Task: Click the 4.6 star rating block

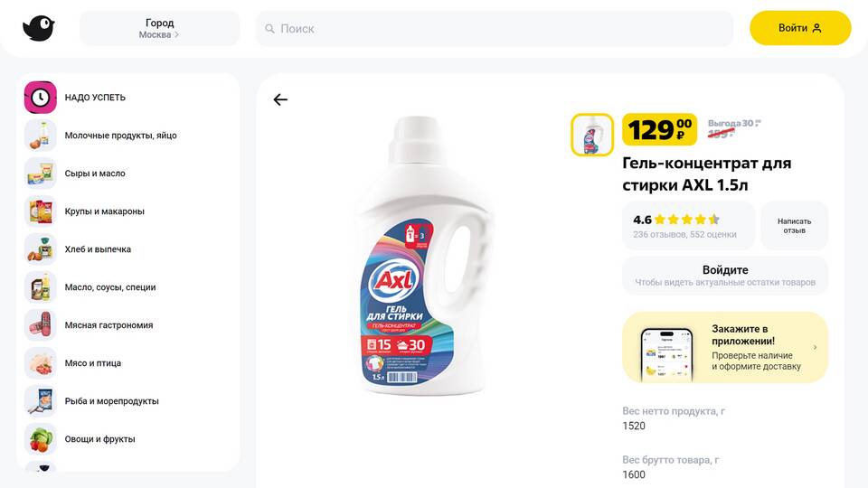Action: click(x=687, y=225)
